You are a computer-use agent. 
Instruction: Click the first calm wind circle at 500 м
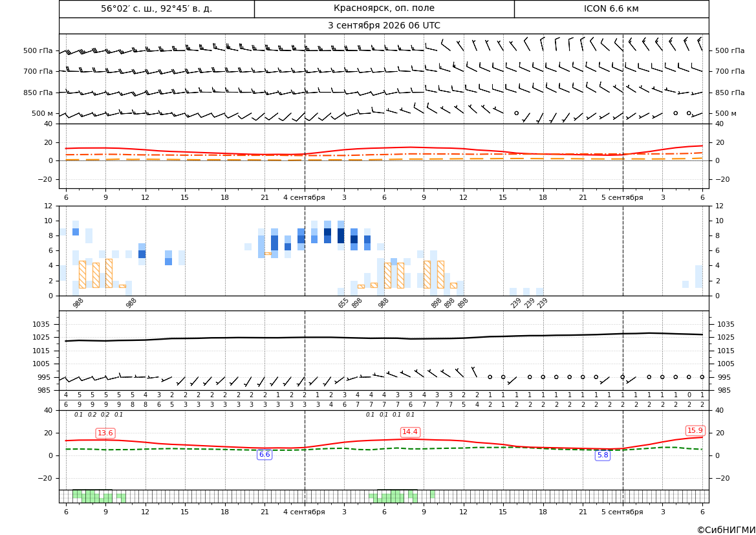pyautogui.click(x=516, y=113)
